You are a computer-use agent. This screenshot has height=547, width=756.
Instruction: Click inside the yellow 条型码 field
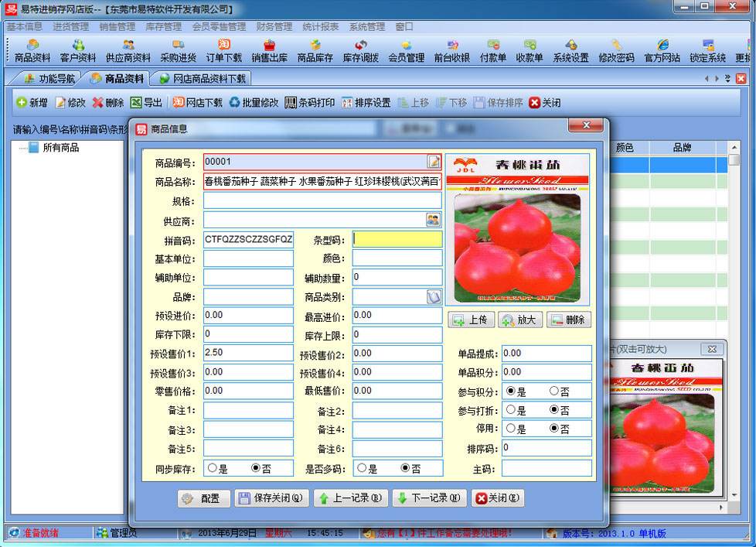click(x=396, y=238)
